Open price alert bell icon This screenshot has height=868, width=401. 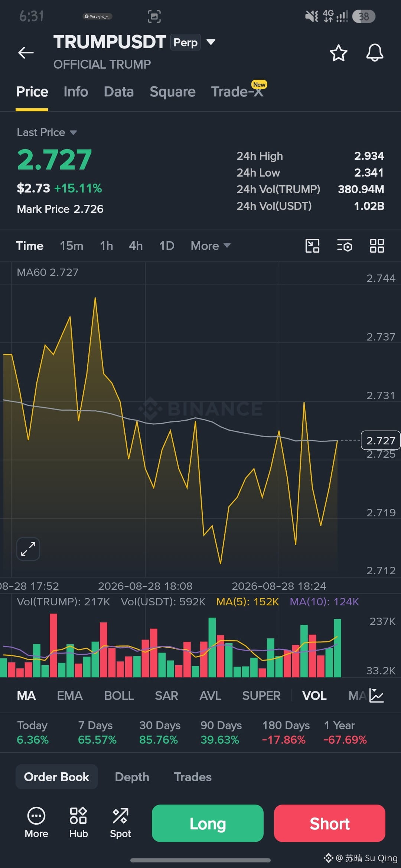point(375,53)
